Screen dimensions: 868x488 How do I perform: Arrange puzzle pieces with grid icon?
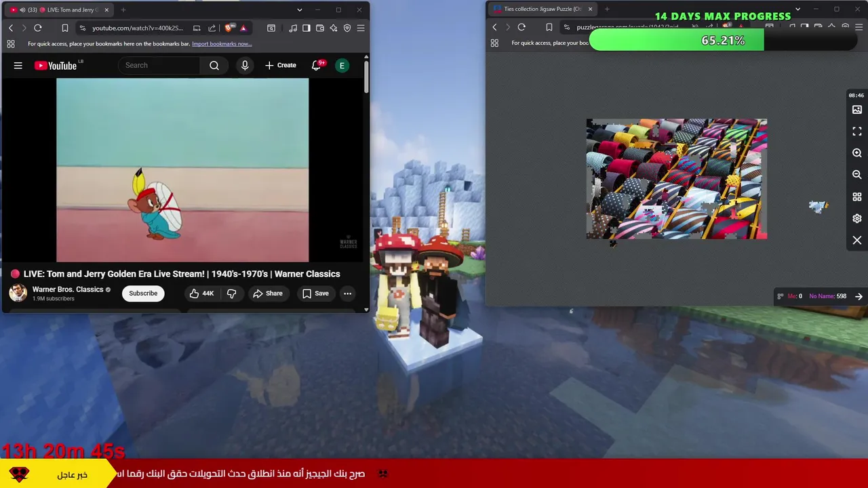pyautogui.click(x=857, y=197)
